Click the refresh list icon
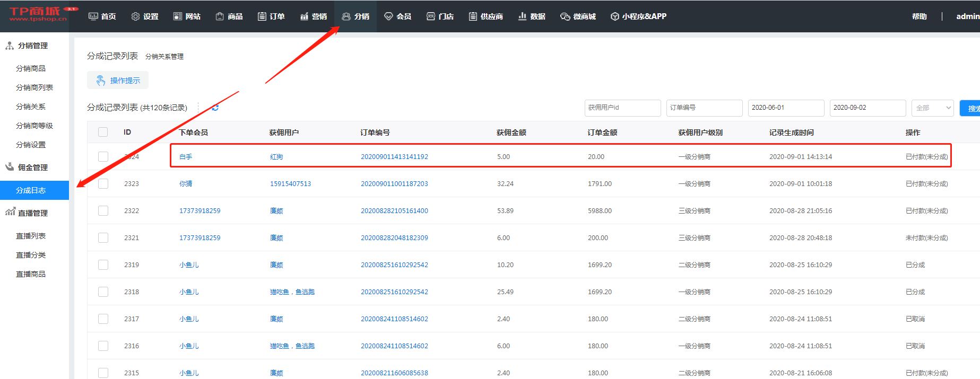 [x=215, y=108]
